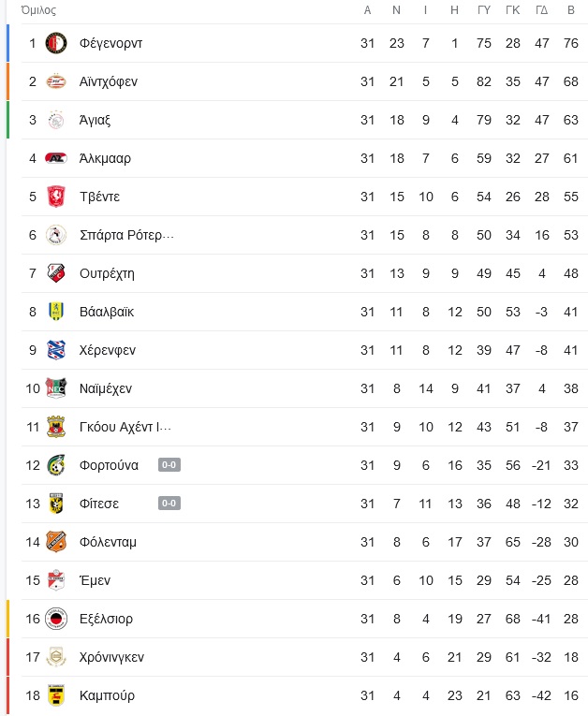This screenshot has width=588, height=716.
Task: Click the Όμιλος column header
Action: coord(38,10)
